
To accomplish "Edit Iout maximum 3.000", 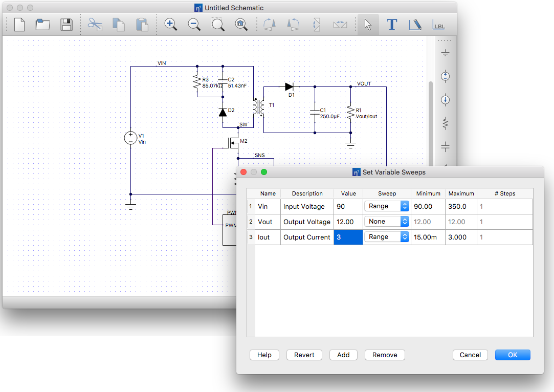I will click(x=461, y=237).
